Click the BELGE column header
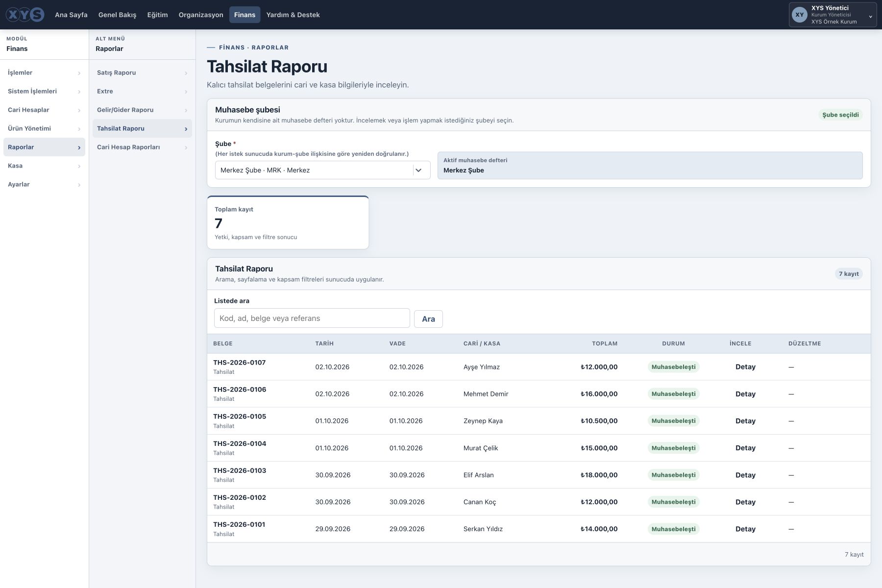Screen dimensions: 882x588 pos(223,343)
